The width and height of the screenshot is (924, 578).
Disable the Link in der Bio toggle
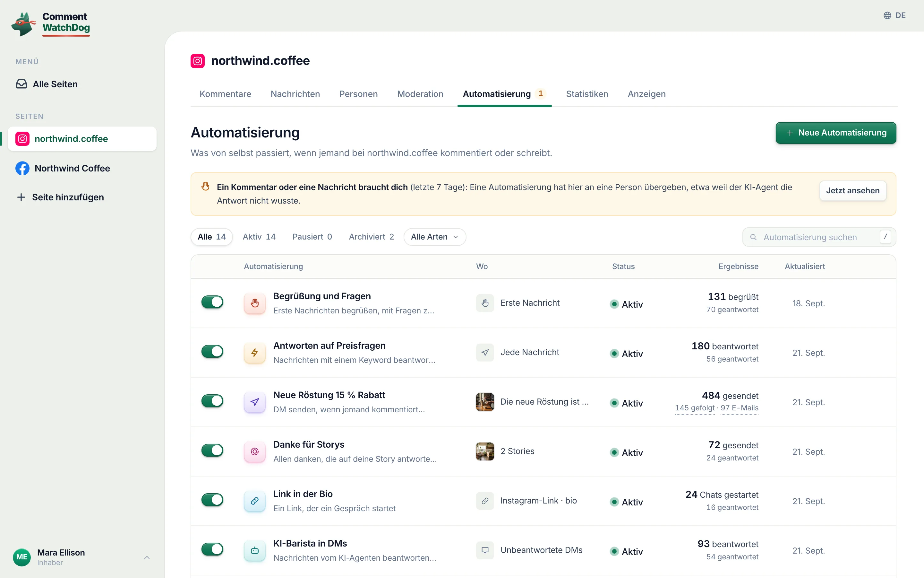(x=212, y=500)
